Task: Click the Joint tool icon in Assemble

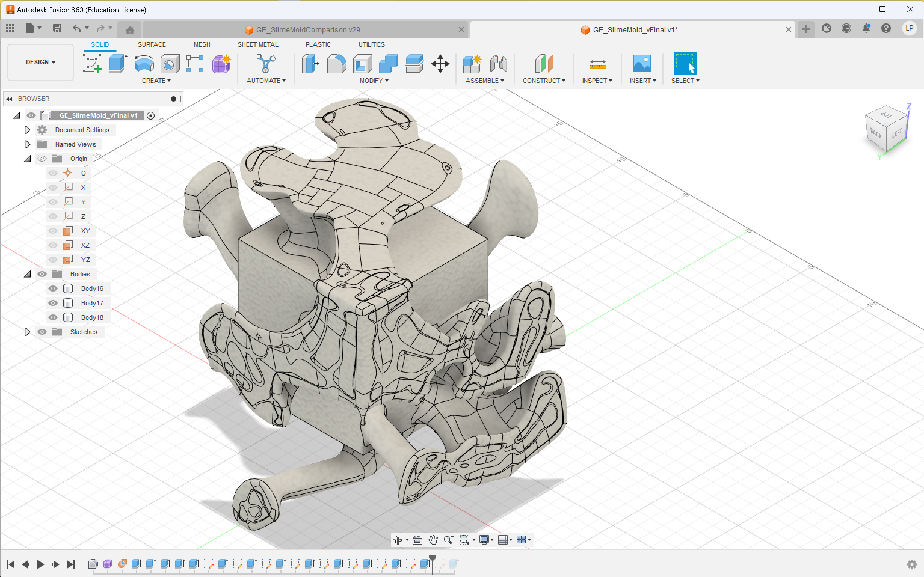Action: click(498, 63)
